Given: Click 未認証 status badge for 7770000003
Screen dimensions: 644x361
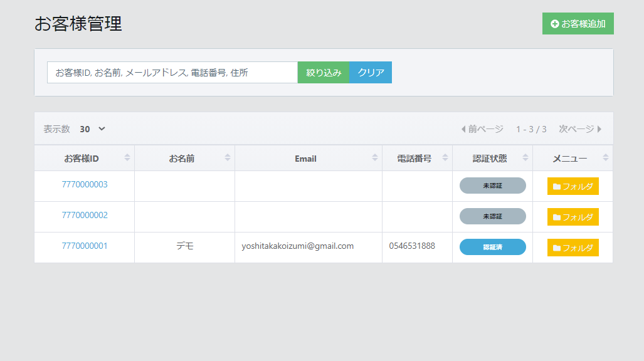Looking at the screenshot, I should (492, 186).
